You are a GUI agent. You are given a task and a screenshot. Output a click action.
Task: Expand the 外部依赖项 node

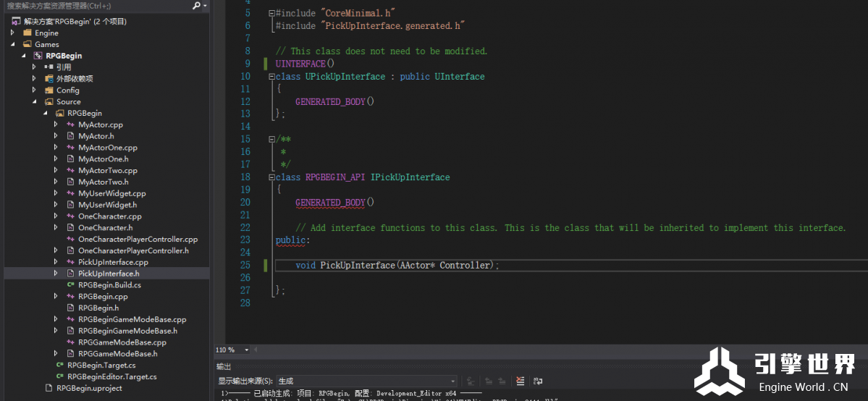(34, 79)
